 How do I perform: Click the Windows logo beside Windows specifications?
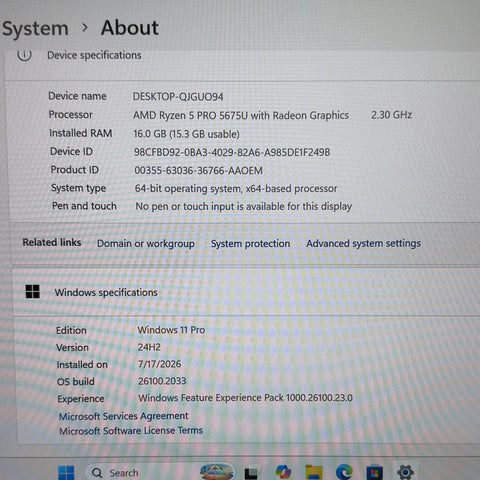[33, 292]
